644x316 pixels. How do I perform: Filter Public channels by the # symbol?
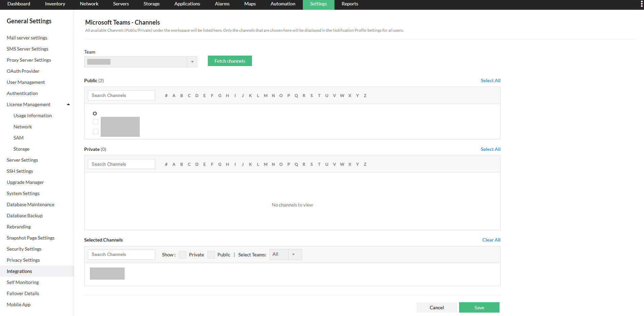166,96
